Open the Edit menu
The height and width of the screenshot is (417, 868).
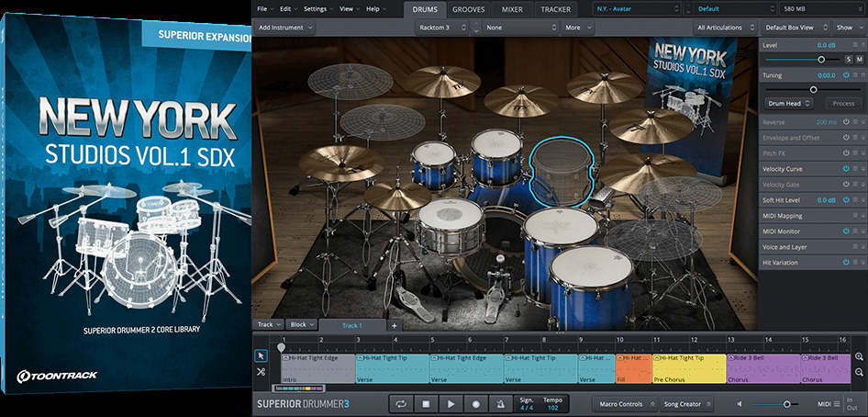288,9
